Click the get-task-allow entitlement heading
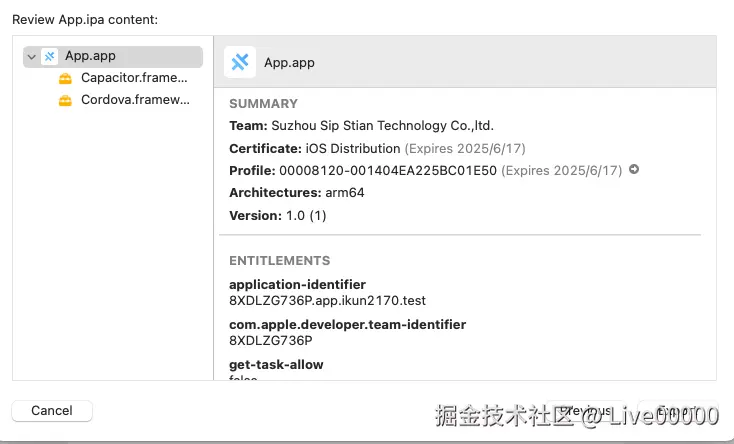 pyautogui.click(x=276, y=365)
